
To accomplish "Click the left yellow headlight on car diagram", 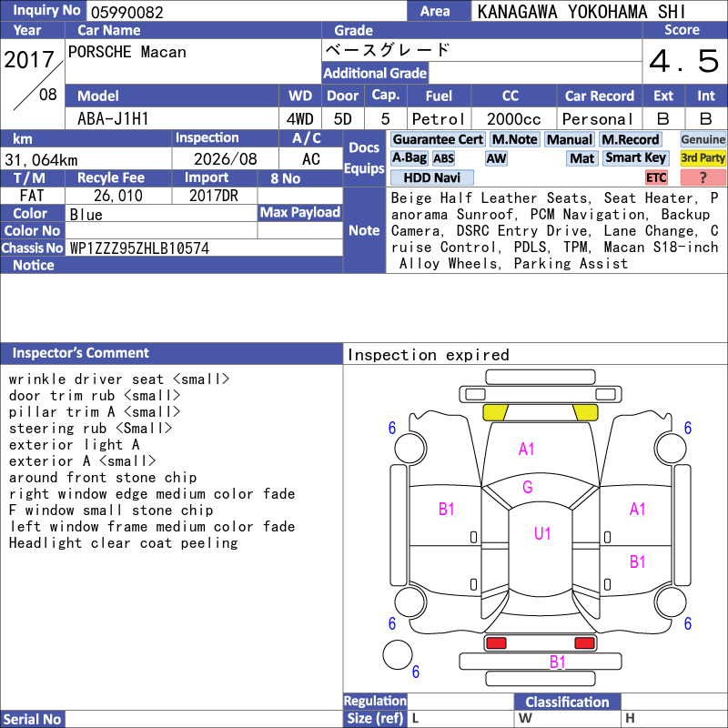I will (x=495, y=412).
